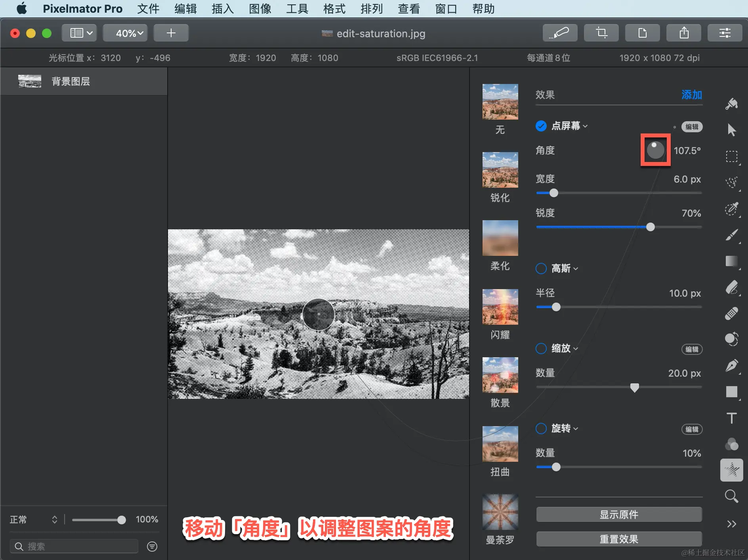Click the 宽度 slider handle

(x=553, y=193)
